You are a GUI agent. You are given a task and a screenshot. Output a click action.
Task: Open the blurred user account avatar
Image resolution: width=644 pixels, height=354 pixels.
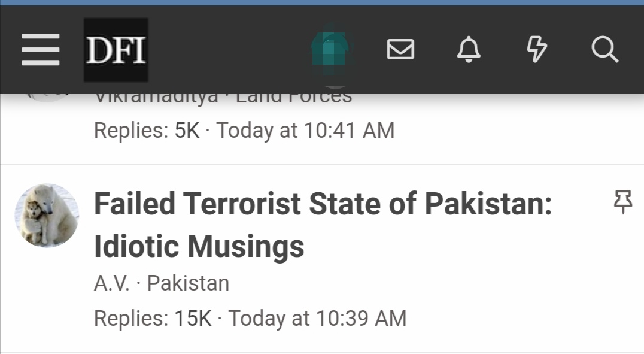pos(331,50)
